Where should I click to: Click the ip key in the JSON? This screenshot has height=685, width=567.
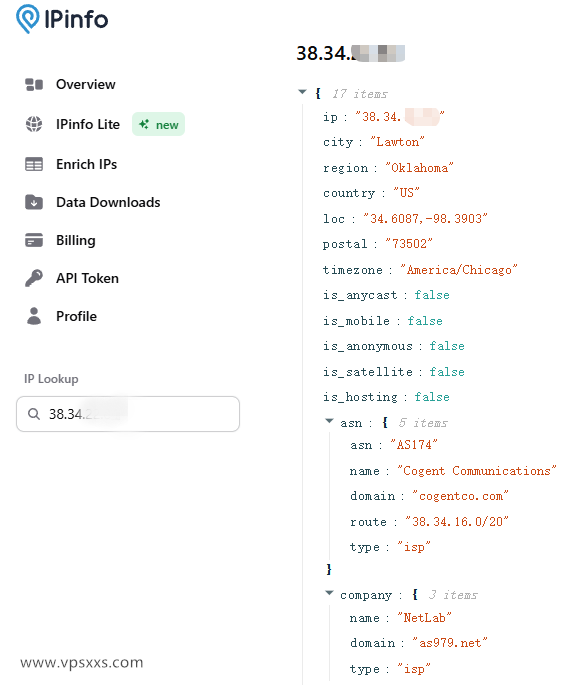tap(330, 117)
